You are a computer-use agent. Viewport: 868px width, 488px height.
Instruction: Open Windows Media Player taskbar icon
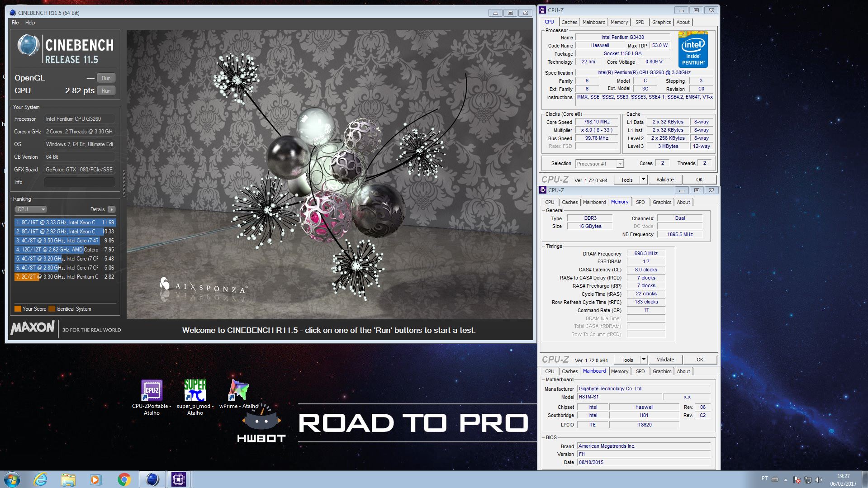96,479
